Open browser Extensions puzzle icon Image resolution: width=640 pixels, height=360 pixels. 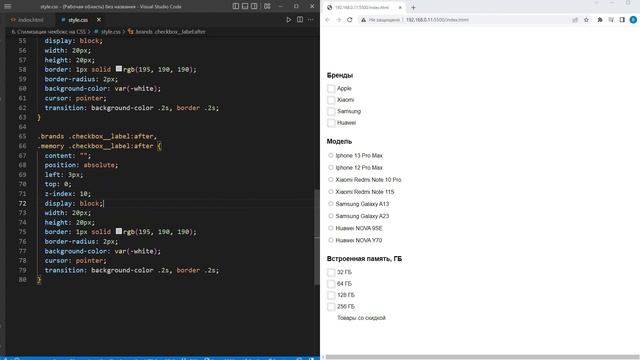pos(600,20)
